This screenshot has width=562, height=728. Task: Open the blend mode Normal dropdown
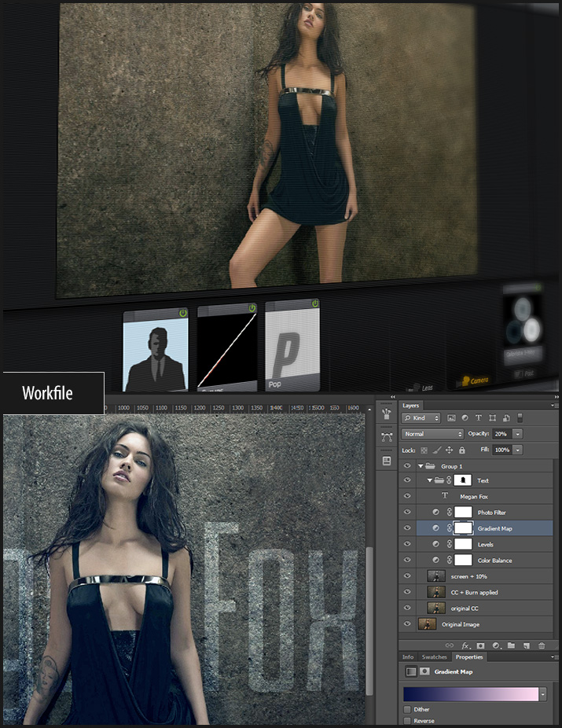(x=432, y=434)
